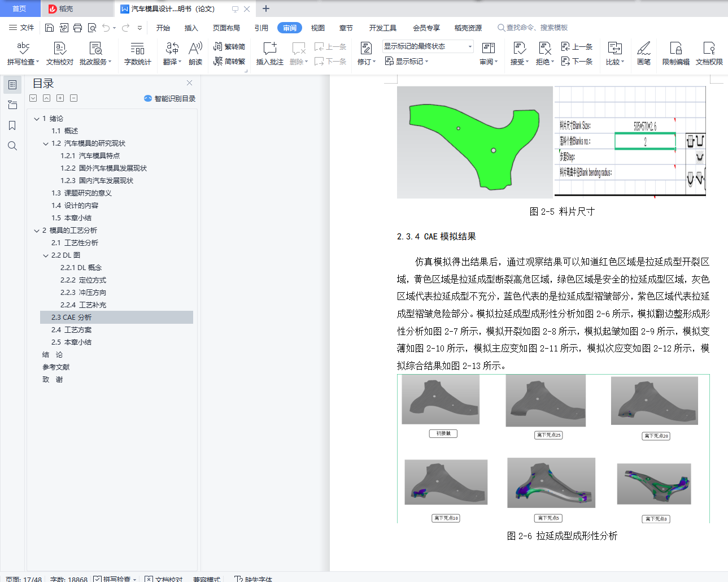This screenshot has width=728, height=582.
Task: Activate the 画笔 pen tool
Action: point(644,54)
